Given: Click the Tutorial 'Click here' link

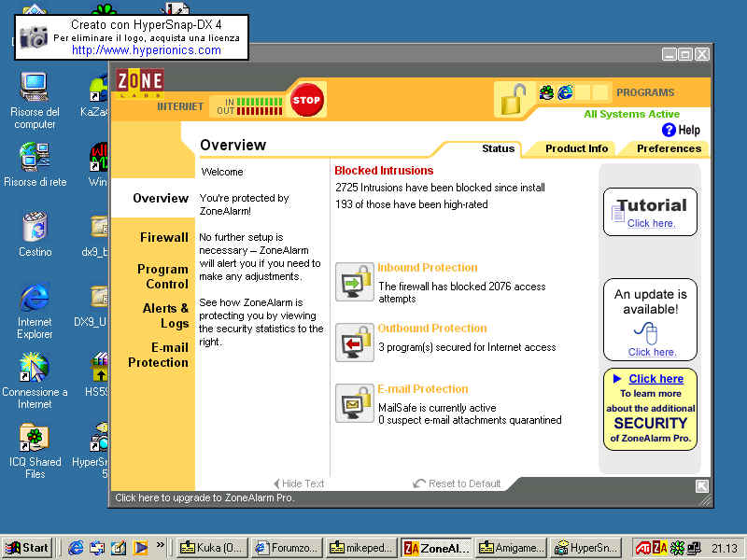Looking at the screenshot, I should tap(651, 223).
